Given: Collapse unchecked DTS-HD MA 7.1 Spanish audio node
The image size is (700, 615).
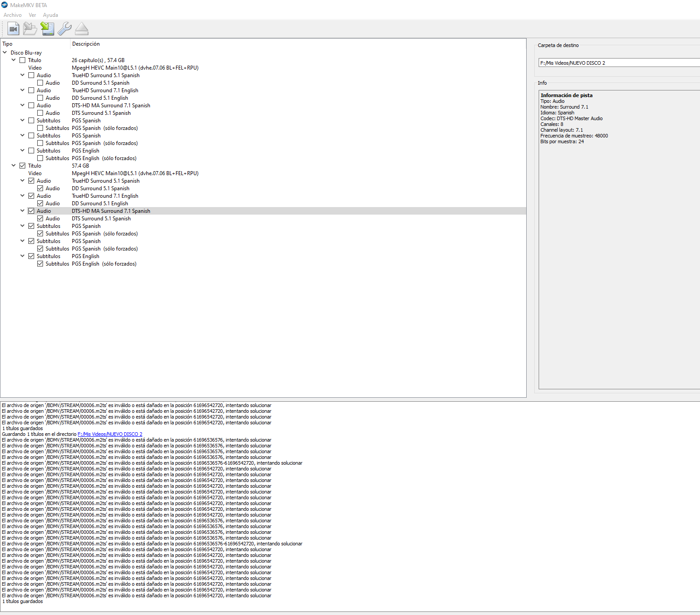Looking at the screenshot, I should tap(23, 105).
